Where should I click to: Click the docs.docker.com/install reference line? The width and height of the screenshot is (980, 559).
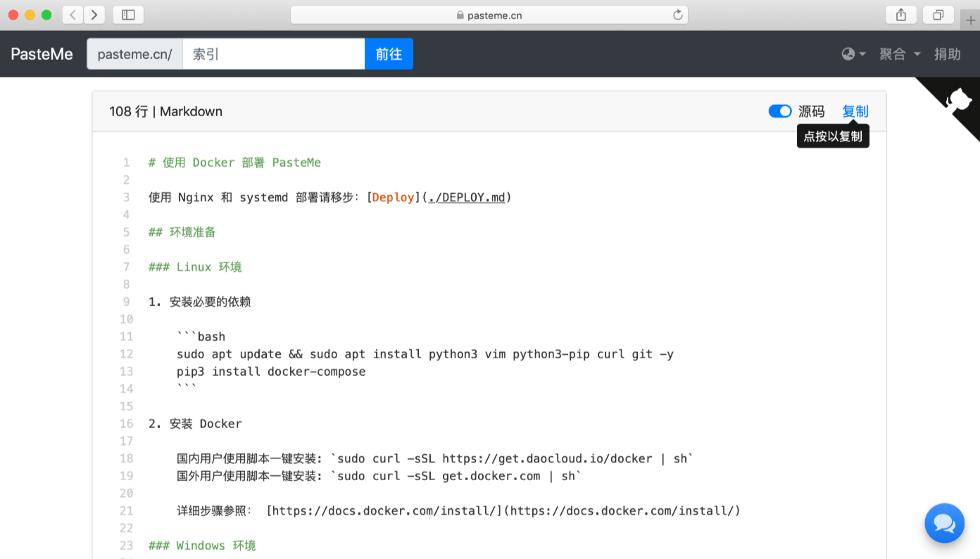(x=458, y=511)
